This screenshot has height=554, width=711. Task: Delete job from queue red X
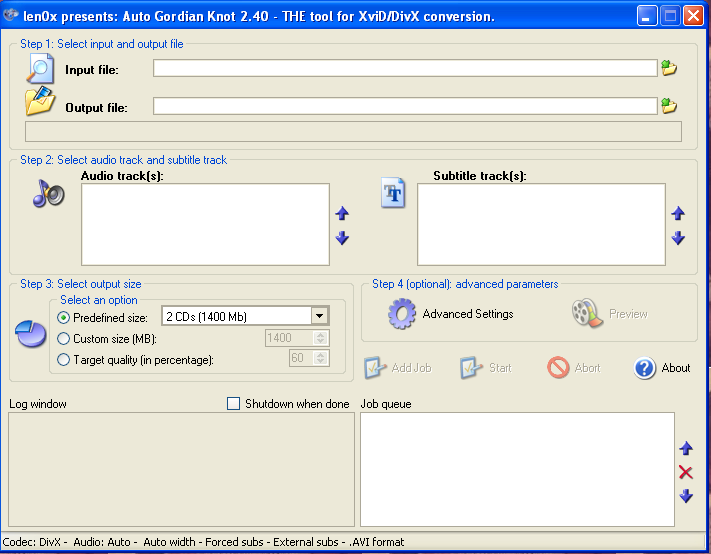(686, 472)
